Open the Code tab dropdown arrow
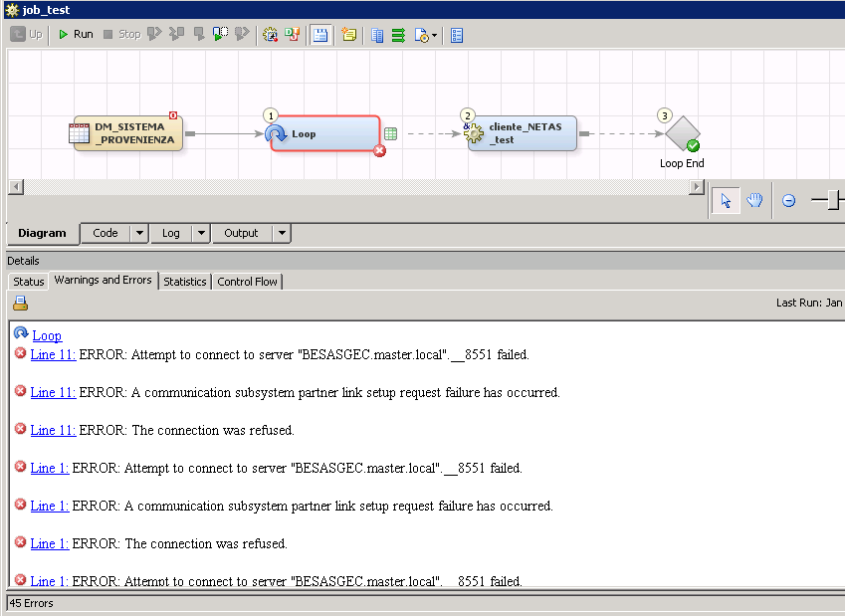Screen dimensions: 845x616 (139, 233)
